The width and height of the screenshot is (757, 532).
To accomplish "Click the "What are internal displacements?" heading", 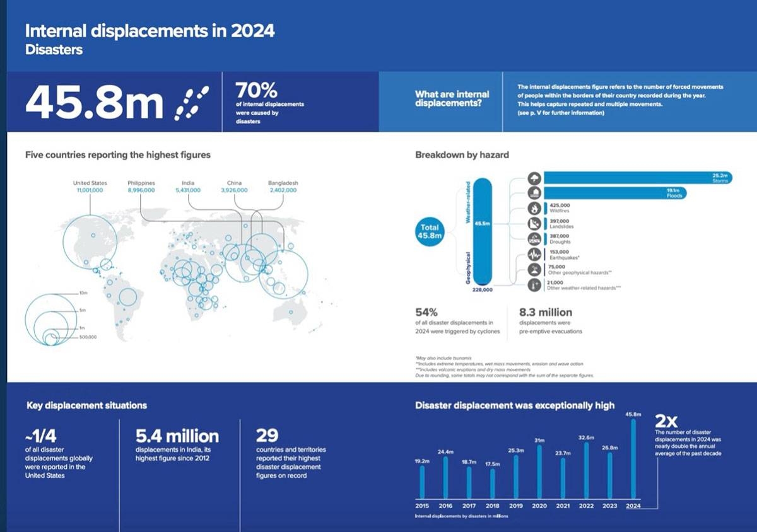I will click(x=452, y=98).
